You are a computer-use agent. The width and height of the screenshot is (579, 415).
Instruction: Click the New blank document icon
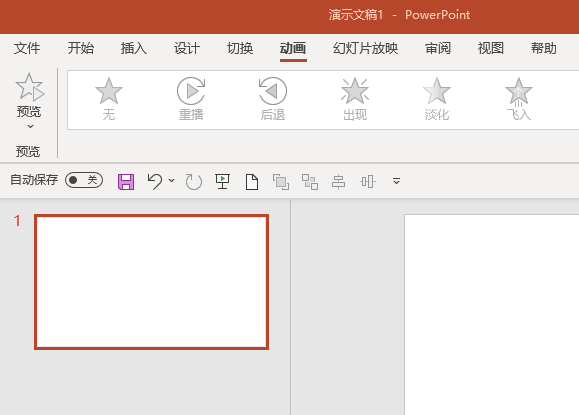pyautogui.click(x=252, y=182)
